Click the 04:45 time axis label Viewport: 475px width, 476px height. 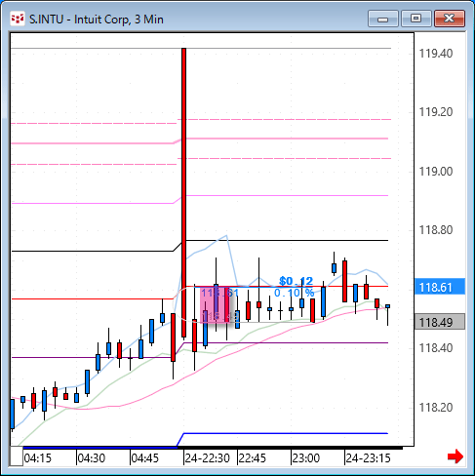(145, 458)
